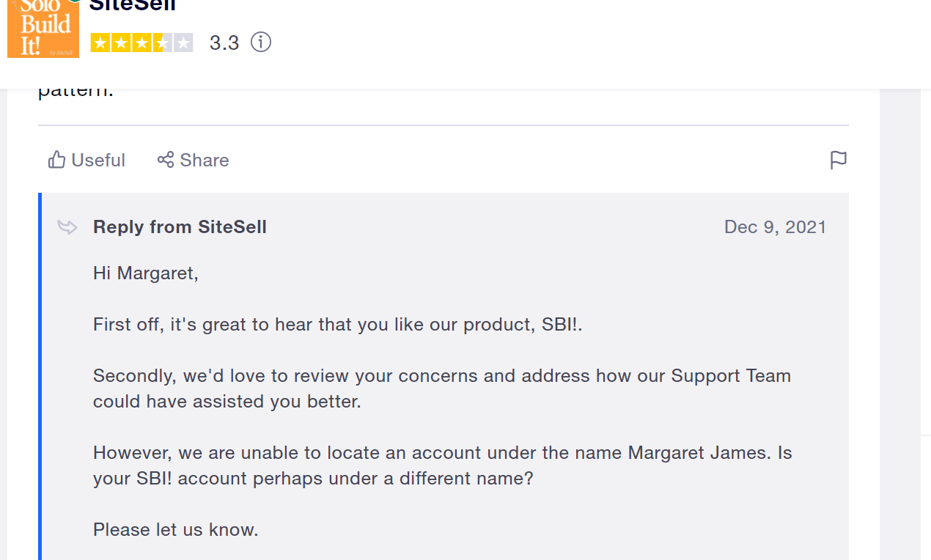Click the Please let us know line

176,529
